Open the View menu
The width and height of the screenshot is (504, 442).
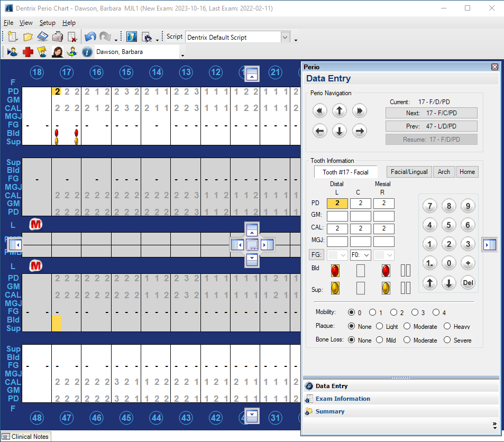tap(26, 23)
